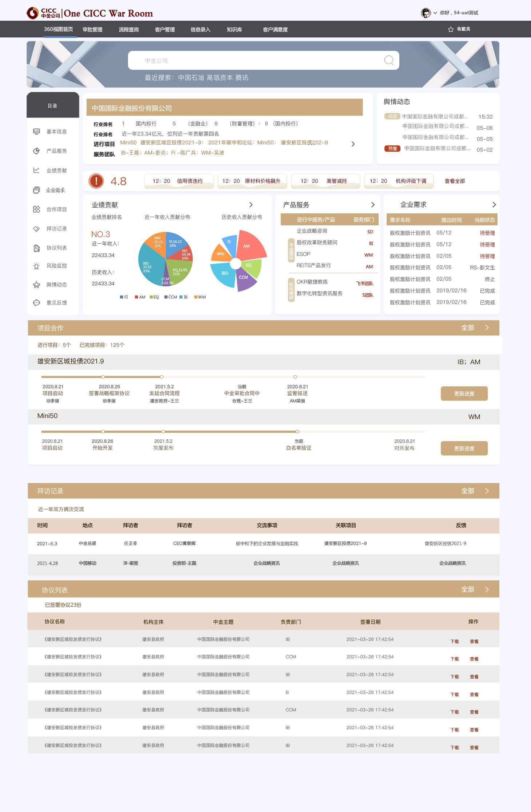Expand 协议列表 全部 chevron
The image size is (531, 812).
[487, 589]
